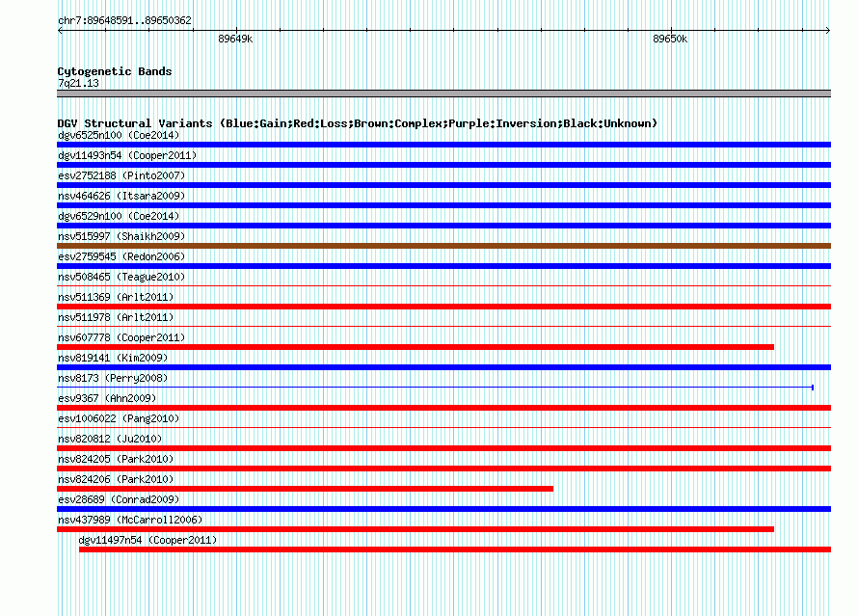Open esv28689 (Conrad2009) variant
Viewport: 858px width, 616px height.
tap(119, 499)
